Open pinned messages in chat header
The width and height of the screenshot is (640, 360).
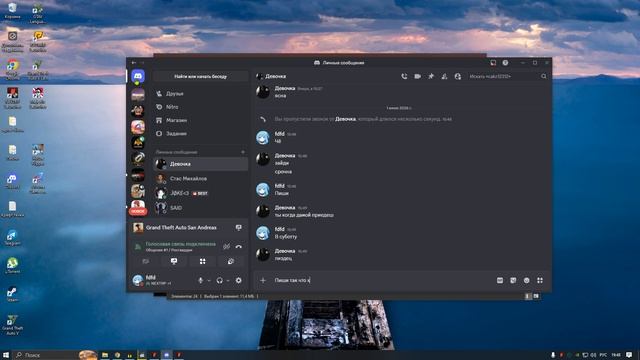tap(431, 76)
